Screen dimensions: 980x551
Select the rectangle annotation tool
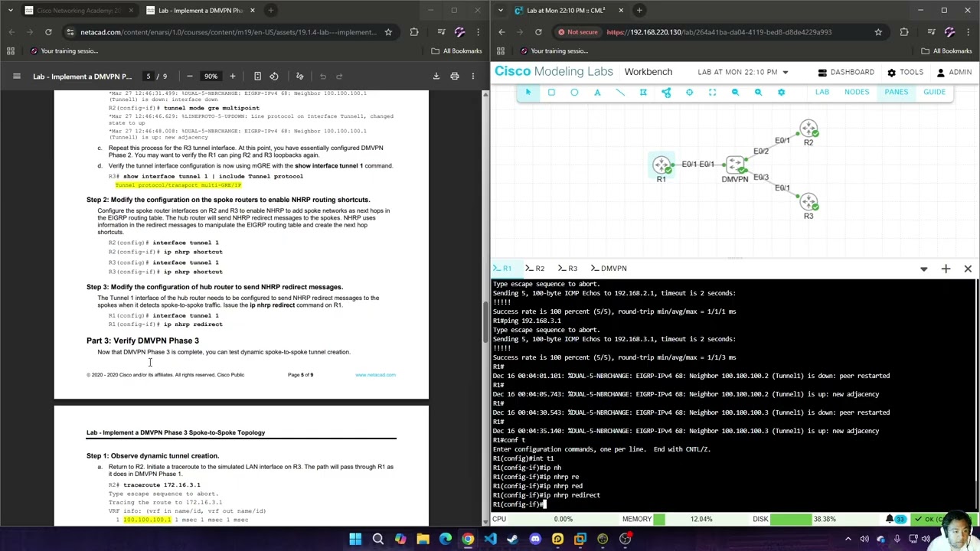point(551,92)
